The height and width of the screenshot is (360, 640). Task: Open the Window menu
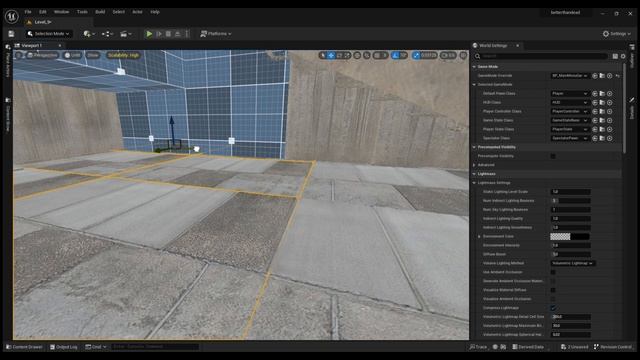61,12
